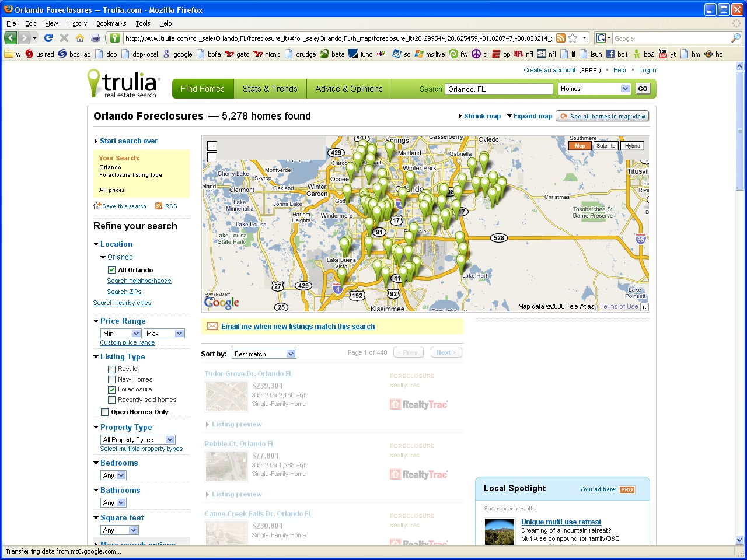
Task: Toggle the map overview corner arrow
Action: (x=644, y=307)
